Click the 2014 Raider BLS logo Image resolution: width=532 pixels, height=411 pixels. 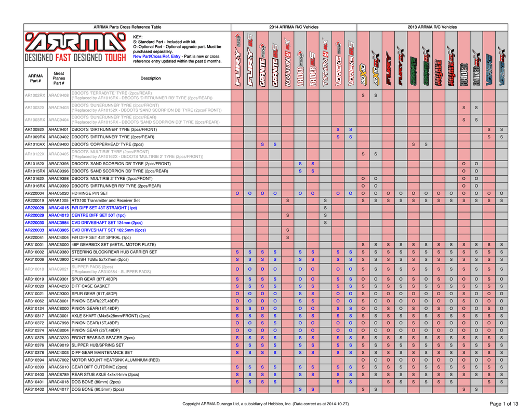click(x=312, y=69)
